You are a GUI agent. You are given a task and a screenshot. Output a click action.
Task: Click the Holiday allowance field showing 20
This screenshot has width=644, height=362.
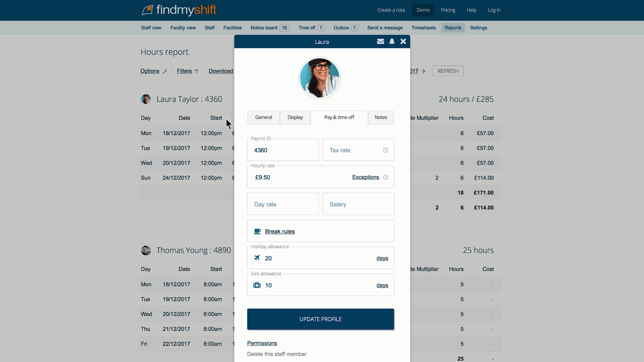click(x=320, y=258)
